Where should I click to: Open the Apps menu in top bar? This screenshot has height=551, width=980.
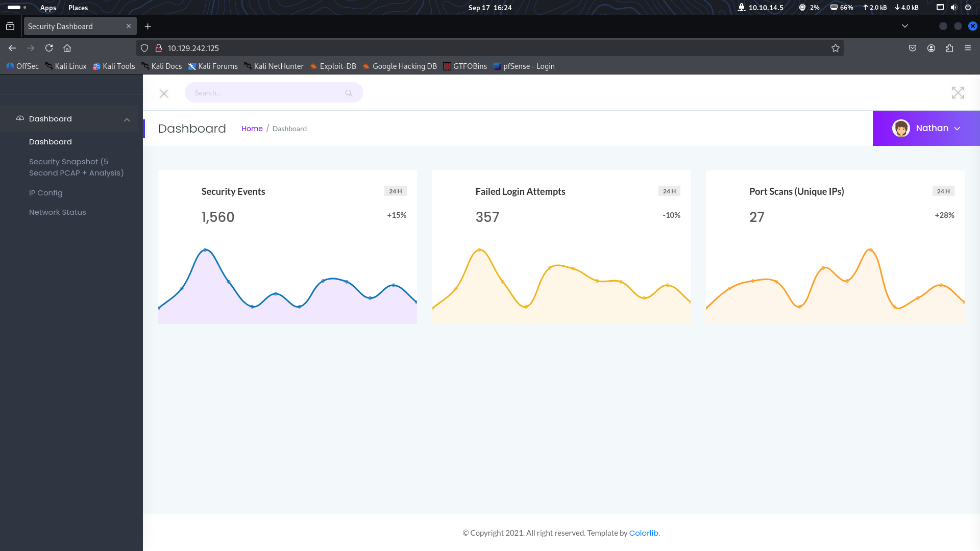click(48, 8)
